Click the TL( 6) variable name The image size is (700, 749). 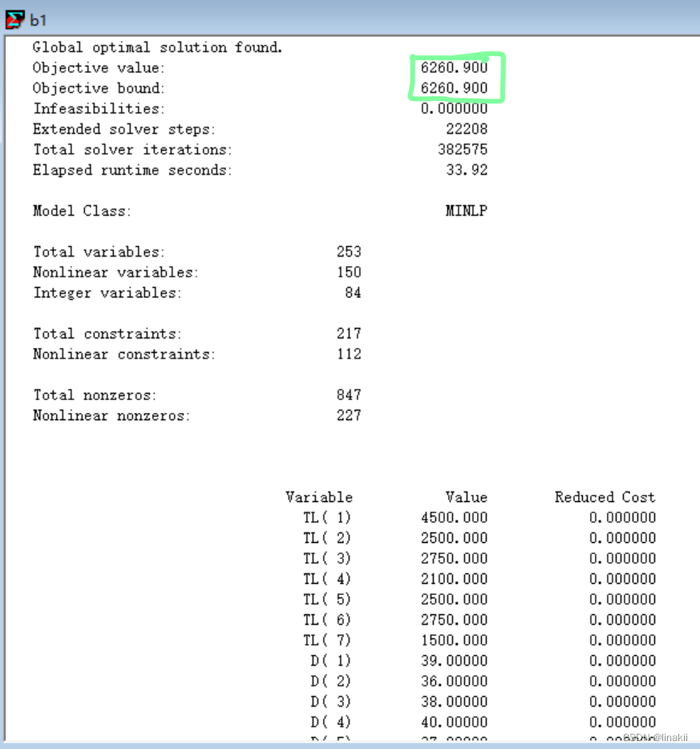[328, 620]
